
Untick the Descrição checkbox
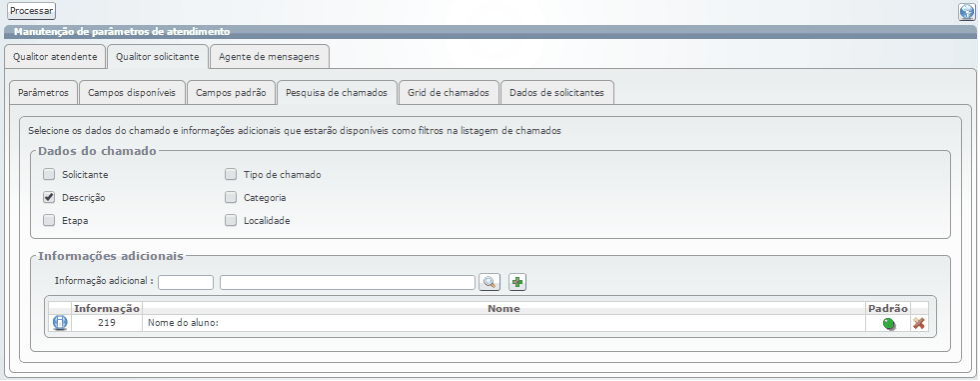(x=49, y=198)
